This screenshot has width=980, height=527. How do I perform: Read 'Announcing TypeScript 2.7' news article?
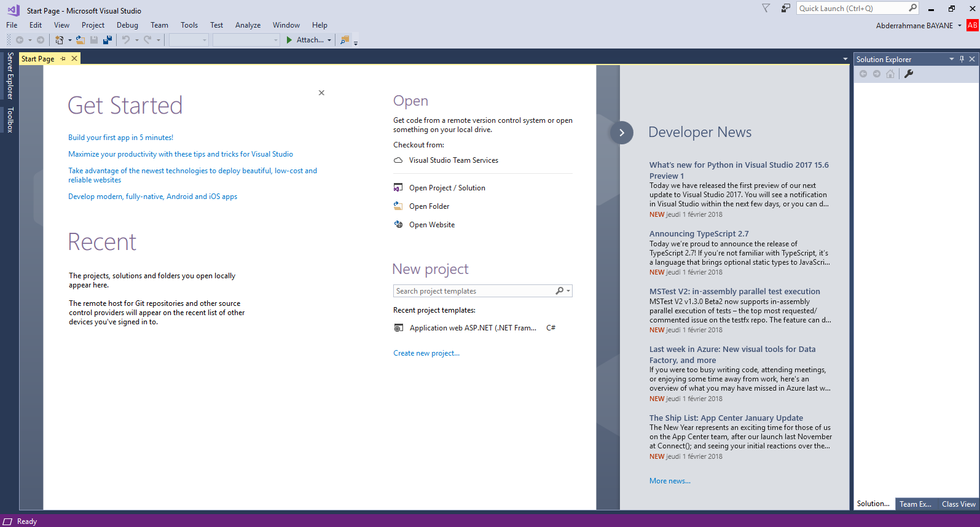(x=699, y=234)
